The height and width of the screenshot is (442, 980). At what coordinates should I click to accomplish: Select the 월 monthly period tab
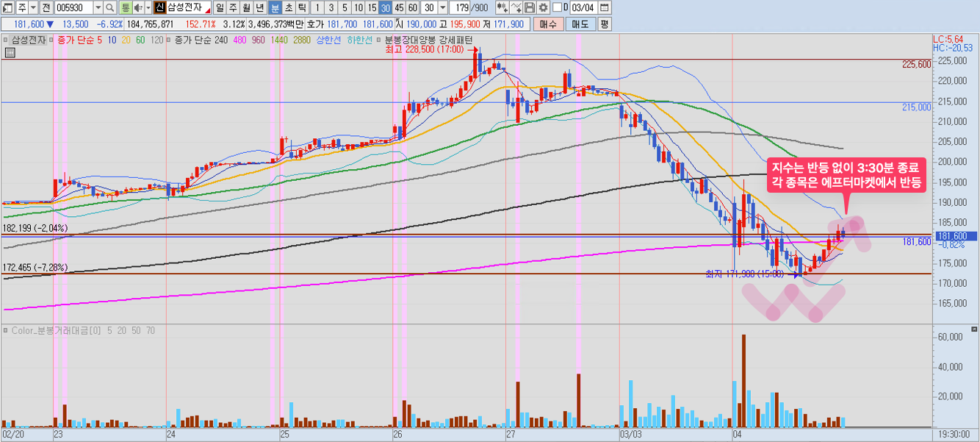pyautogui.click(x=247, y=7)
